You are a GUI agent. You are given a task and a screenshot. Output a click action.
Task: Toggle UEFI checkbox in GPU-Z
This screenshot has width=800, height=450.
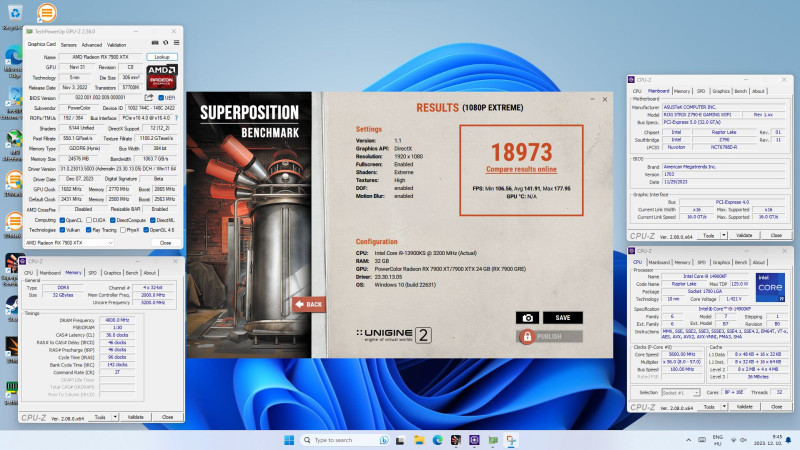(x=161, y=97)
